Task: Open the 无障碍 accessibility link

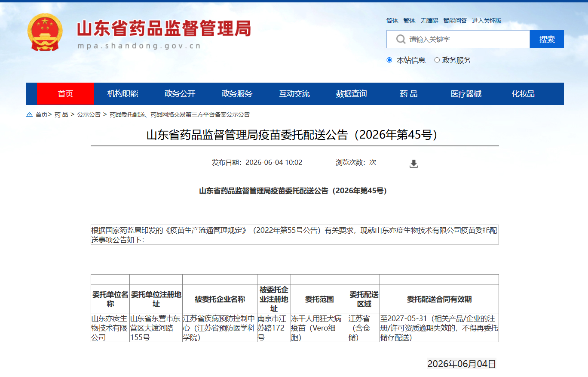Action: [x=429, y=21]
